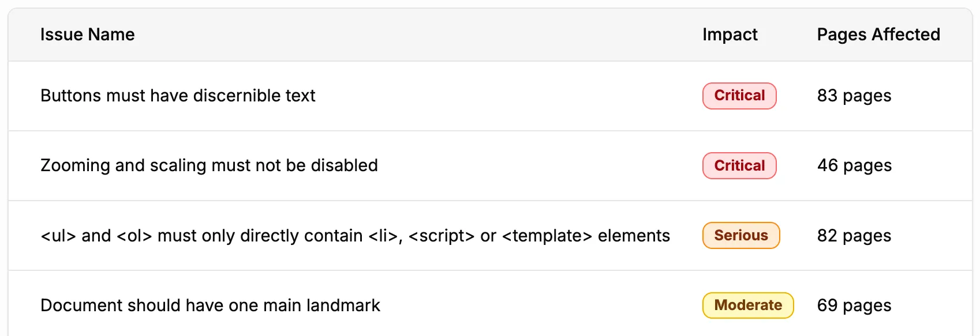Sort table by the Issue Name column
Image resolution: width=980 pixels, height=336 pixels.
tap(87, 35)
